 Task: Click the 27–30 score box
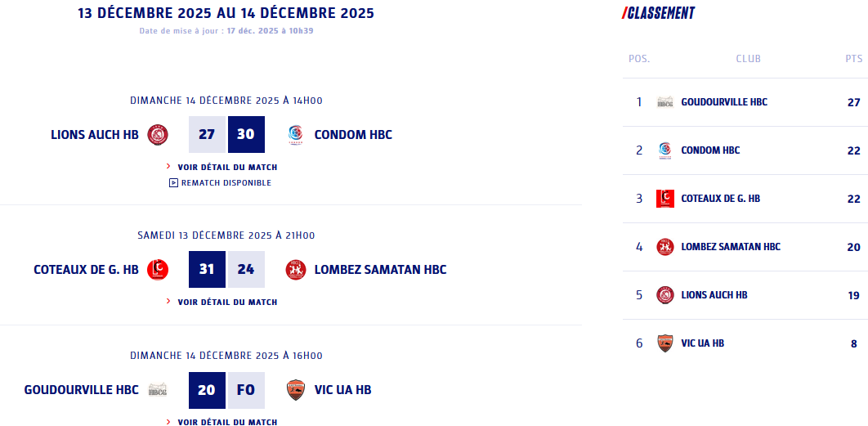click(x=226, y=135)
